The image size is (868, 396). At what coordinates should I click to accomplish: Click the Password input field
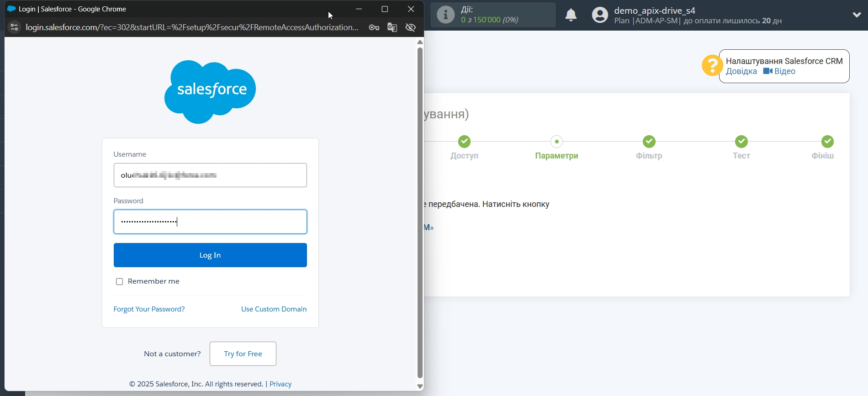(x=210, y=222)
